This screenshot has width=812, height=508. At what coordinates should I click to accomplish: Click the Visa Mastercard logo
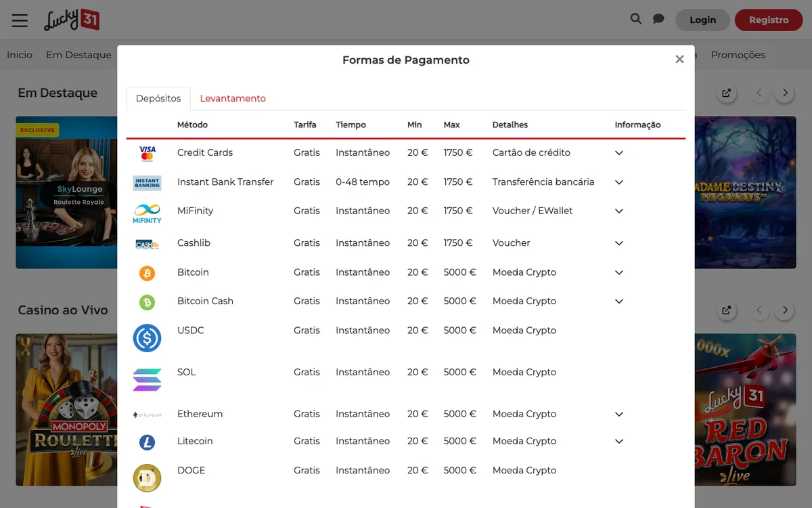click(x=147, y=153)
